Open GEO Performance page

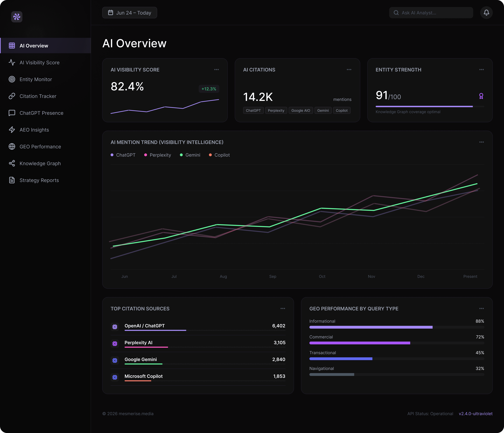pyautogui.click(x=45, y=146)
